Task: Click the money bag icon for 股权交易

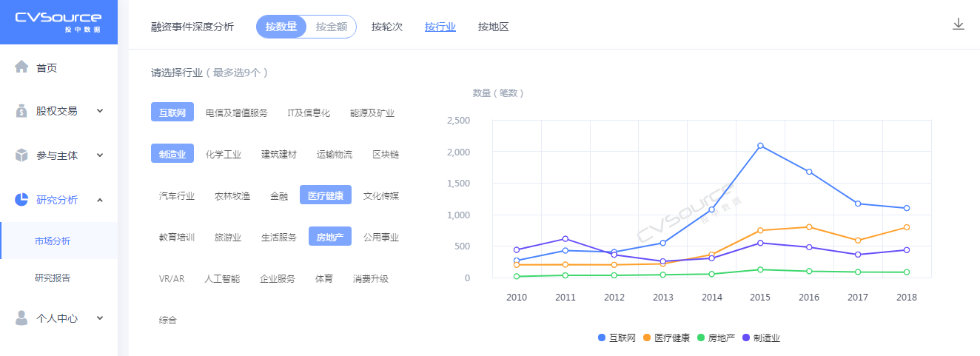Action: 22,111
